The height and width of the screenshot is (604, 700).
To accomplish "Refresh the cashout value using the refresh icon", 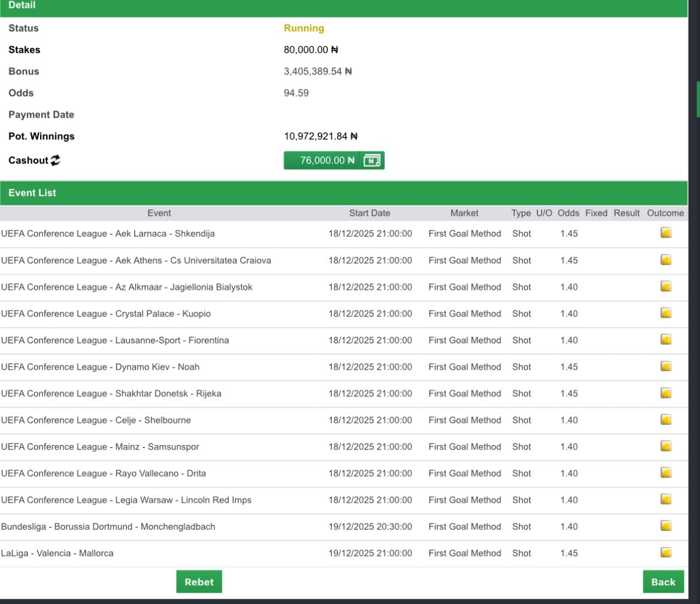I will [55, 160].
